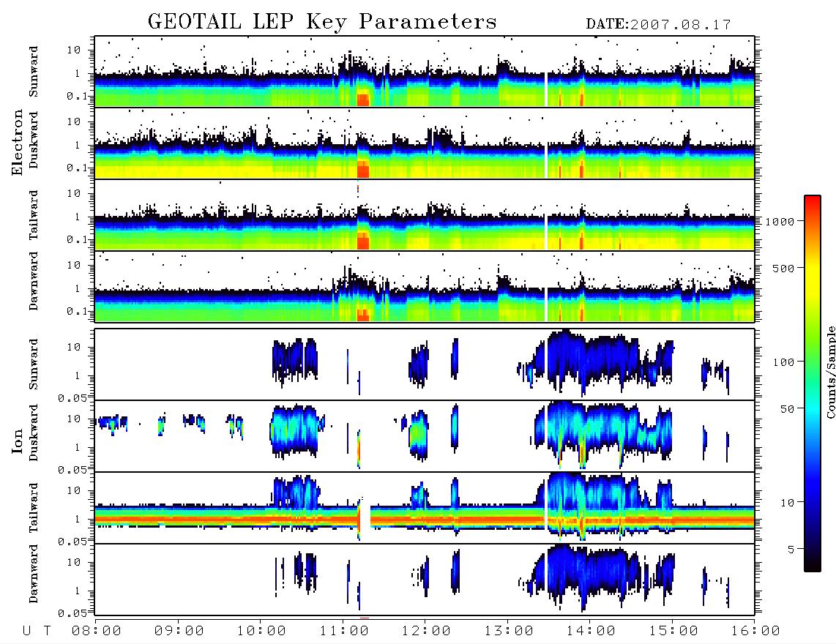Click the Electron group's "Sunward" axis label

(x=34, y=72)
